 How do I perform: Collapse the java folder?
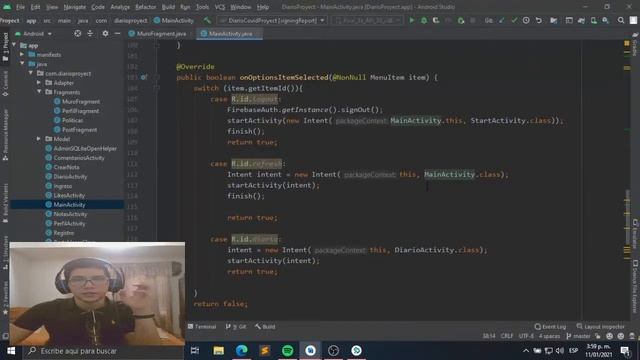tap(22, 64)
